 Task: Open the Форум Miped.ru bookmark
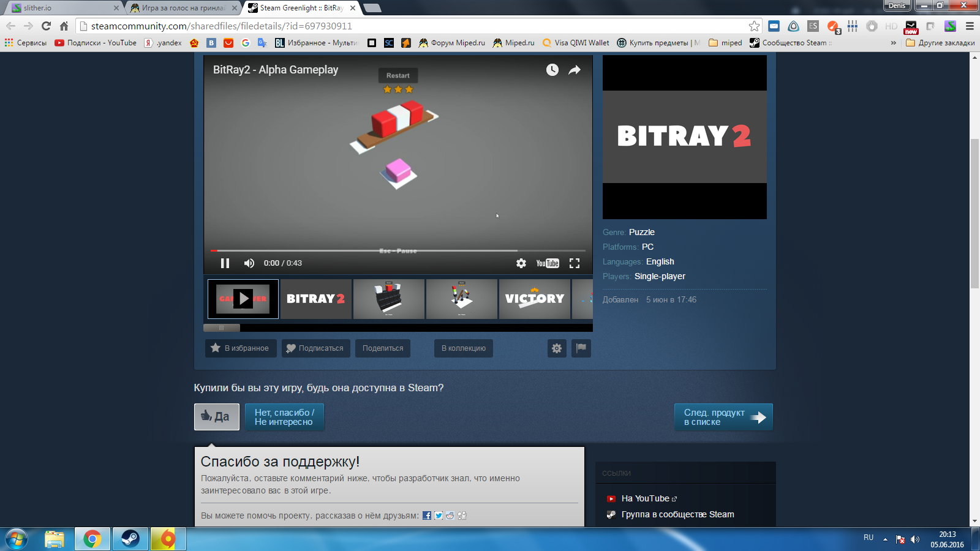coord(452,43)
